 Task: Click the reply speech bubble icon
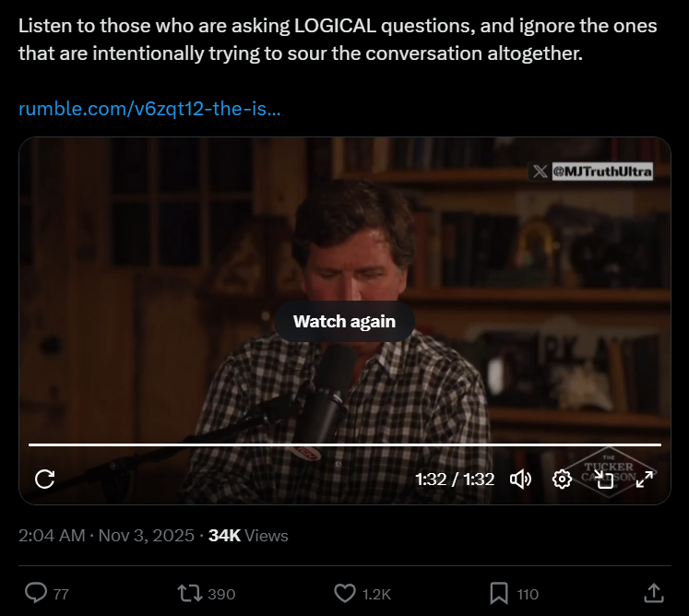[36, 593]
